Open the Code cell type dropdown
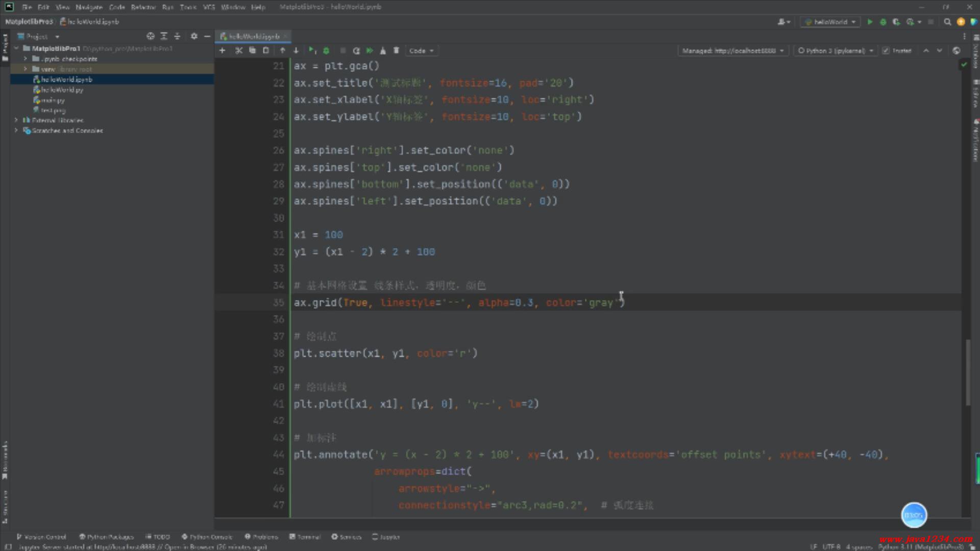Viewport: 980px width, 551px height. point(421,51)
